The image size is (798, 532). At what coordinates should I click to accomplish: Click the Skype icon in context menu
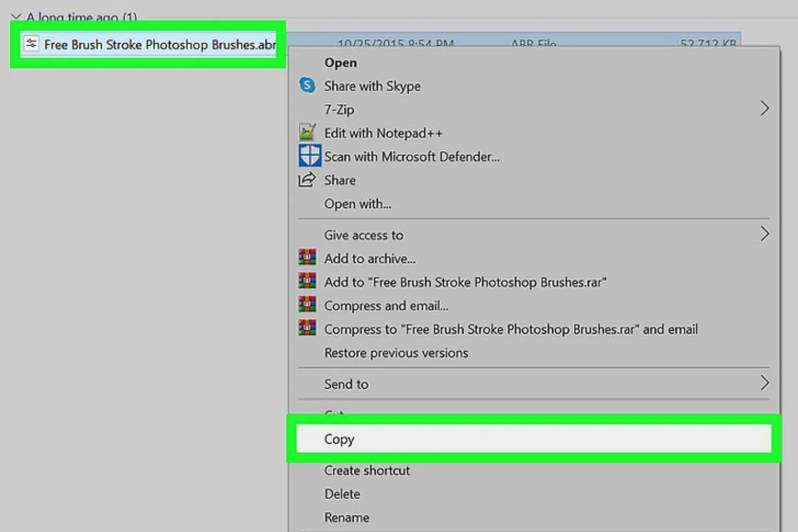(x=307, y=85)
